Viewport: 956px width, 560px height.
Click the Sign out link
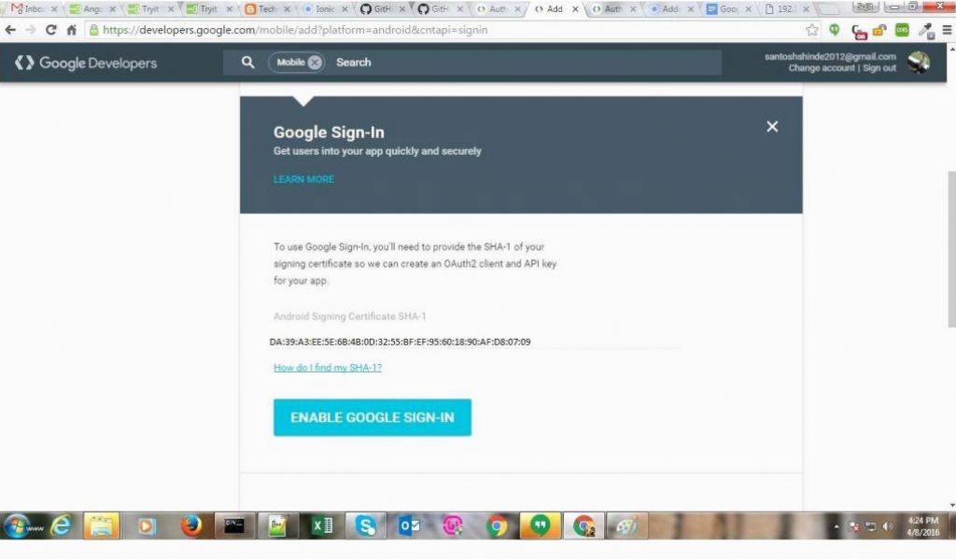879,68
